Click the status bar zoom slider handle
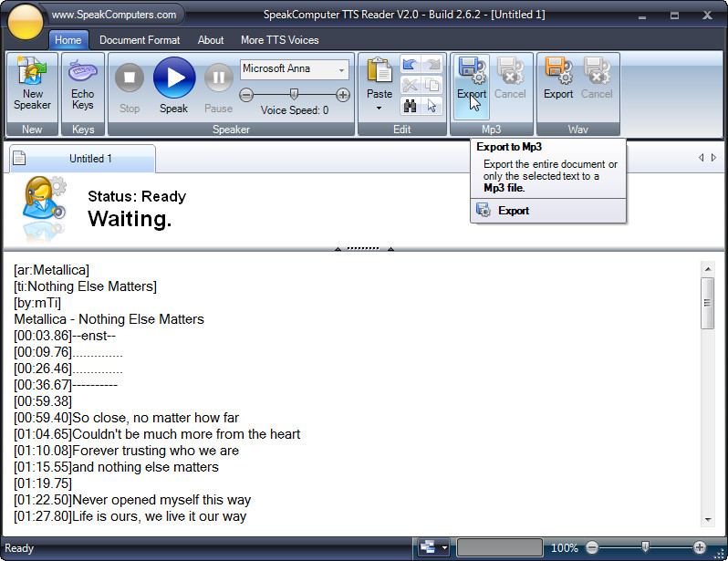This screenshot has width=728, height=561. click(x=645, y=547)
